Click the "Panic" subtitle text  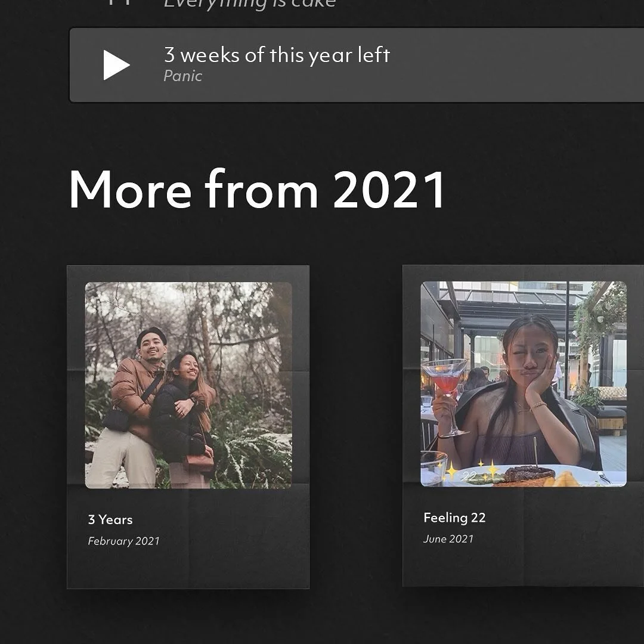point(182,76)
